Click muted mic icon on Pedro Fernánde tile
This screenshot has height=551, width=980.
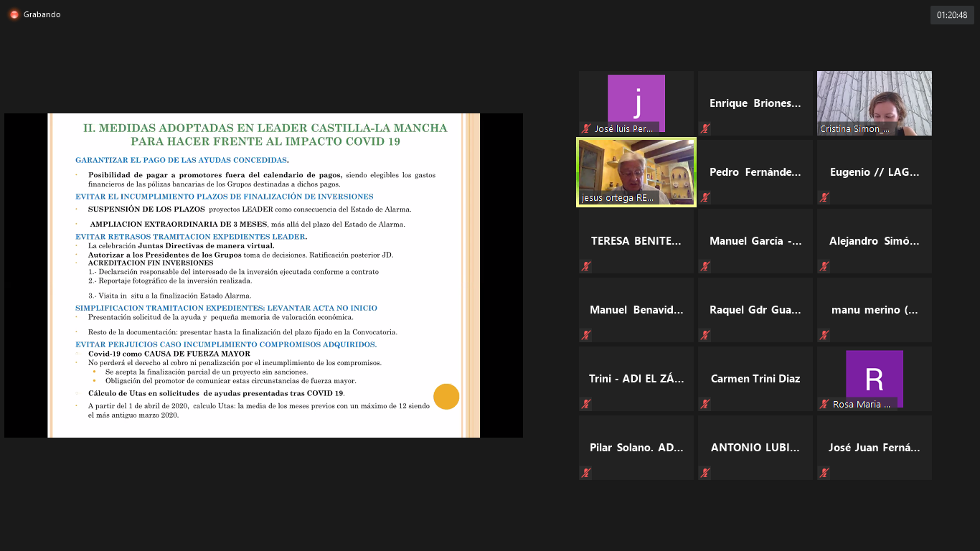point(705,198)
